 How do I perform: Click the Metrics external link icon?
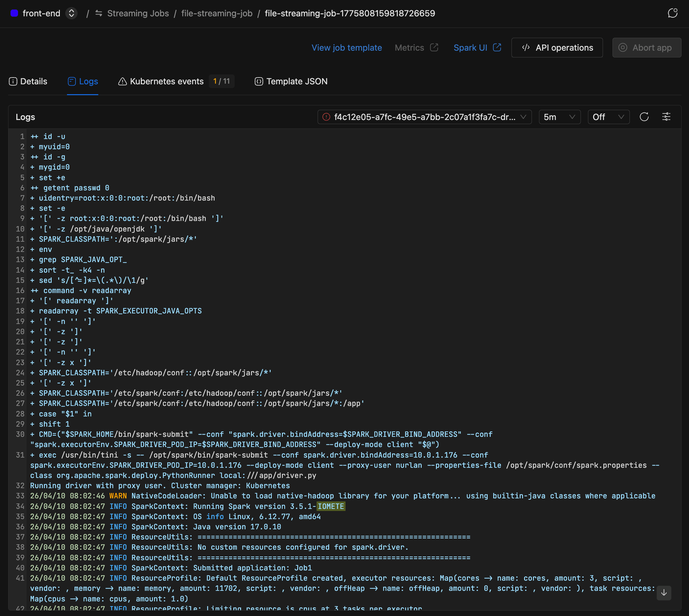click(434, 48)
